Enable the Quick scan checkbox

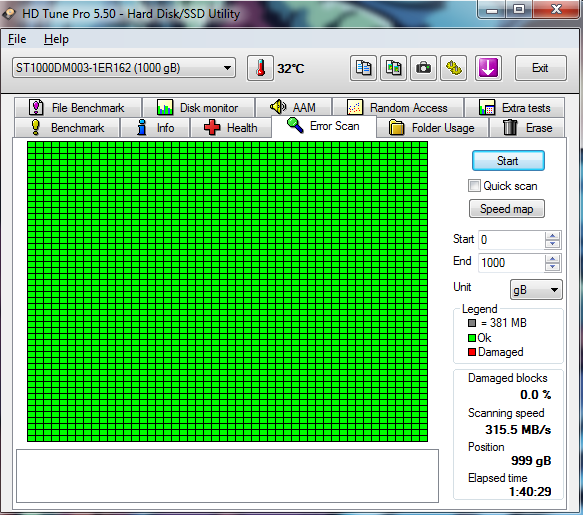[474, 186]
